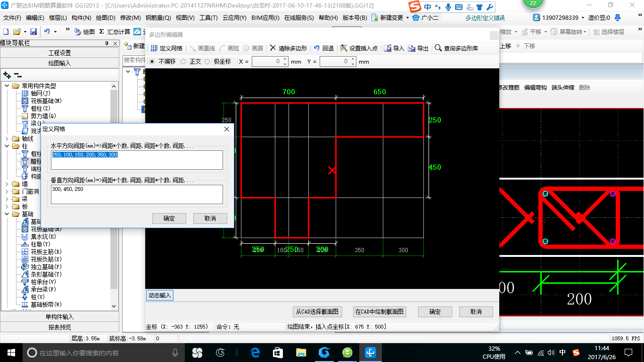The width and height of the screenshot is (644, 362).
Task: Expand 门窗洞 tree node
Action: 7,191
